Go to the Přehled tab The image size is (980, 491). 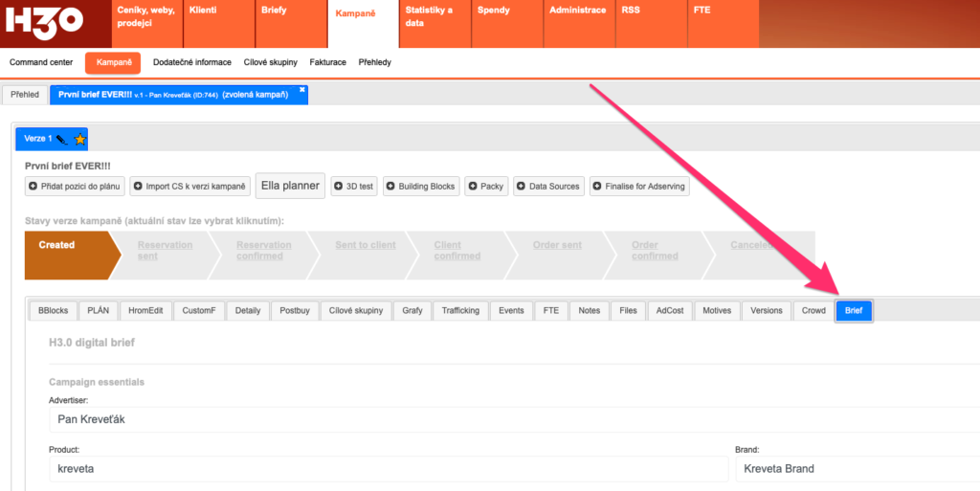[25, 95]
